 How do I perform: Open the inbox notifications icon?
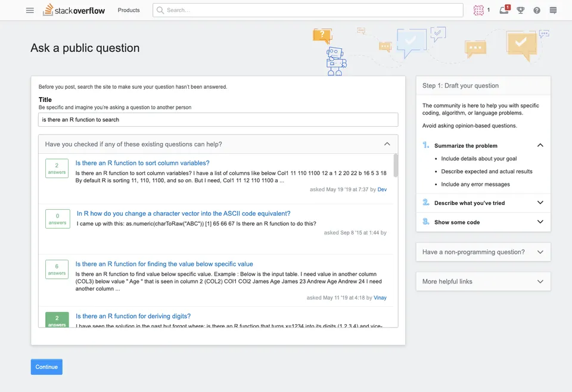coord(504,10)
